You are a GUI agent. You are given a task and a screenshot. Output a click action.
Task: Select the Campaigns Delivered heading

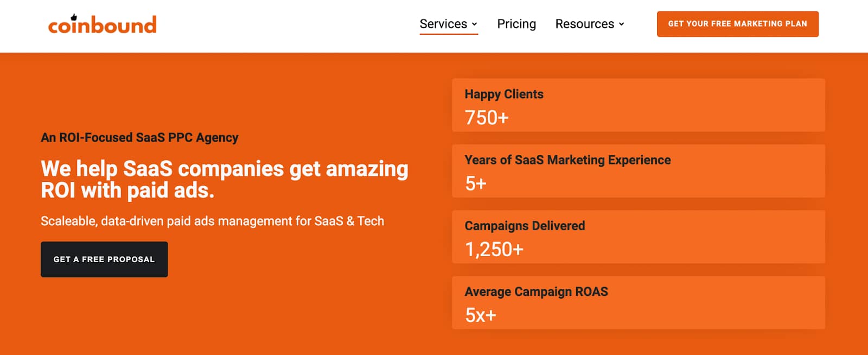click(525, 226)
